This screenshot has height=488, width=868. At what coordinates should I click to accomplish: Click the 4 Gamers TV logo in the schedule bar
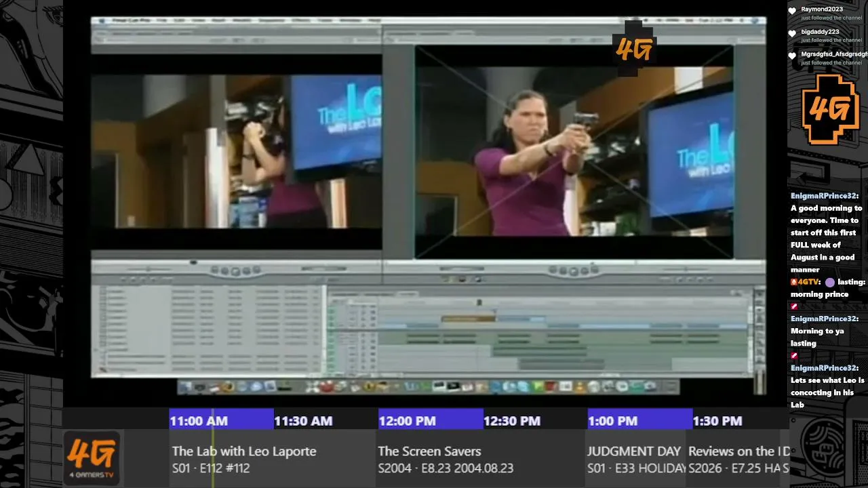(x=92, y=457)
